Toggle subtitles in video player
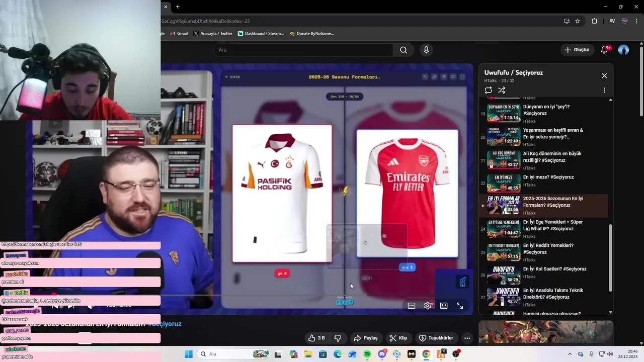Viewport: 644px width, 362px height. [412, 306]
